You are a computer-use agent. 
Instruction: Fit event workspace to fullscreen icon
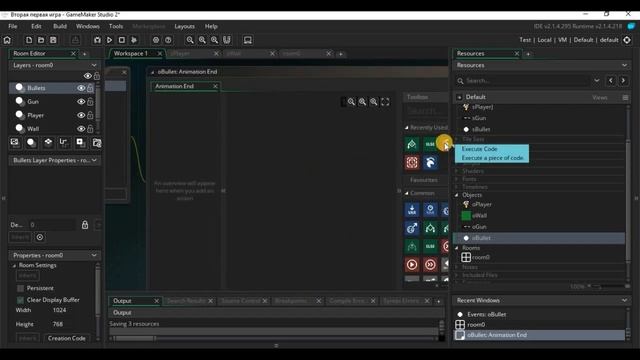(385, 102)
